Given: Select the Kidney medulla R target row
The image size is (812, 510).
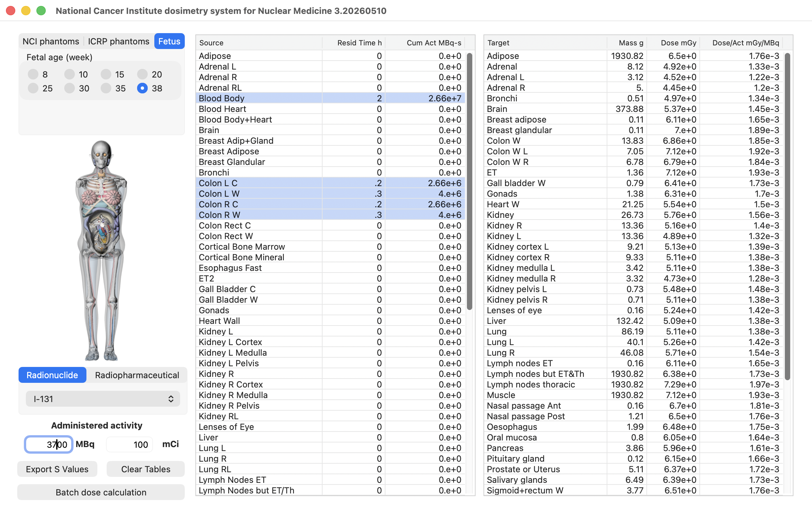Looking at the screenshot, I should (x=633, y=279).
